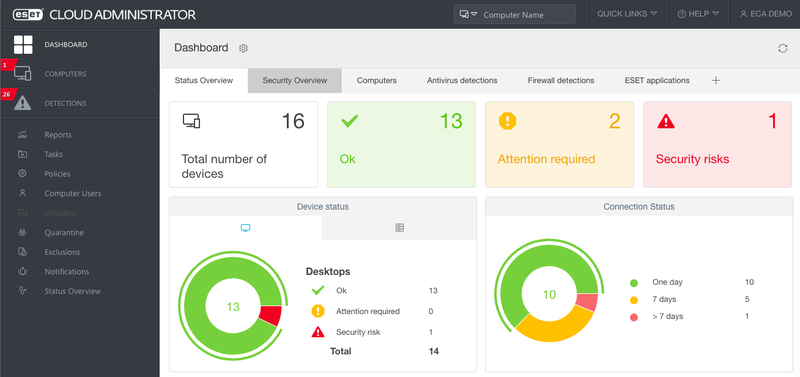Refresh the dashboard with the refresh icon

[783, 48]
